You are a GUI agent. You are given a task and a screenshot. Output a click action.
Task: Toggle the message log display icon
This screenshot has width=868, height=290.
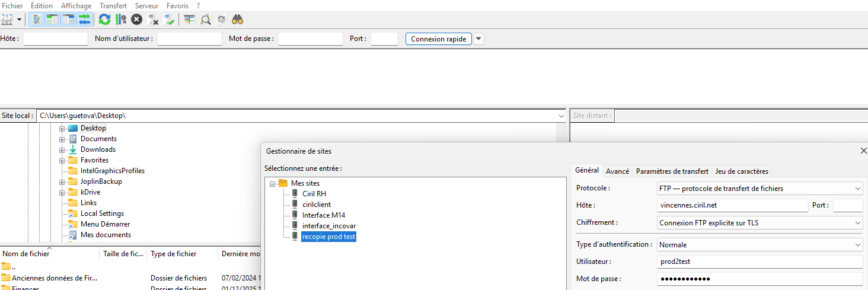pyautogui.click(x=36, y=20)
